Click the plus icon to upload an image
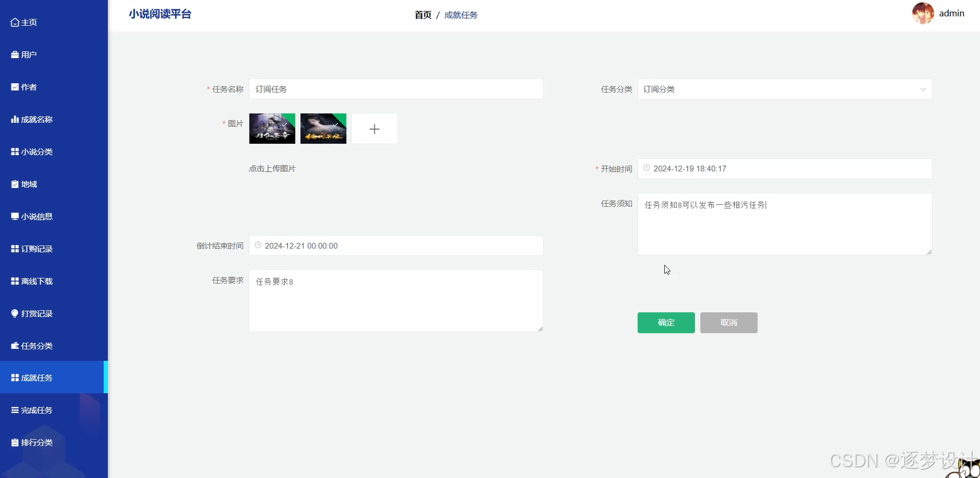 tap(374, 129)
